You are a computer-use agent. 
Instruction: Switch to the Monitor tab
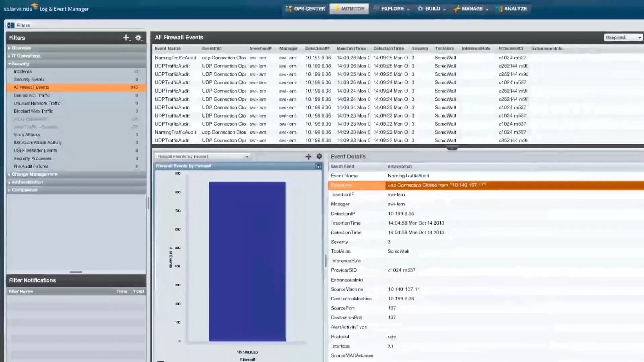(x=349, y=9)
